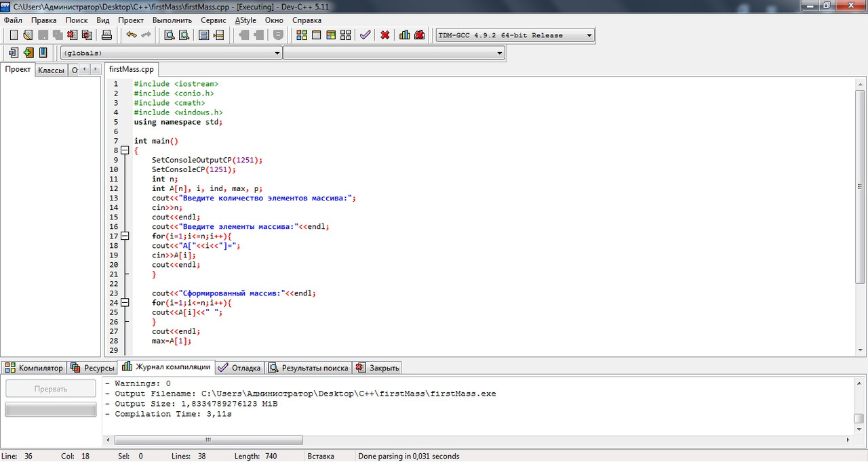Viewport: 868px width, 462px height.
Task: Select the Проект tab in the left panel
Action: tap(18, 69)
